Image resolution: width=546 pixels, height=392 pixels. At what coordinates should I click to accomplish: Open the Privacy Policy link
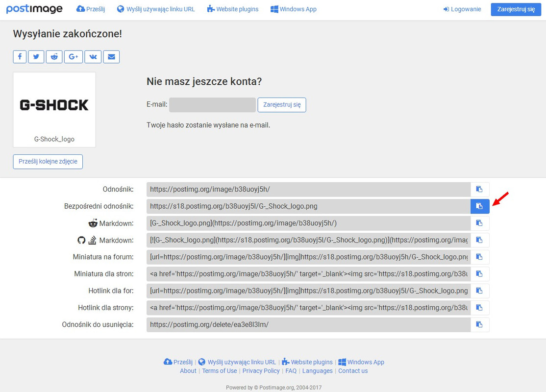261,371
